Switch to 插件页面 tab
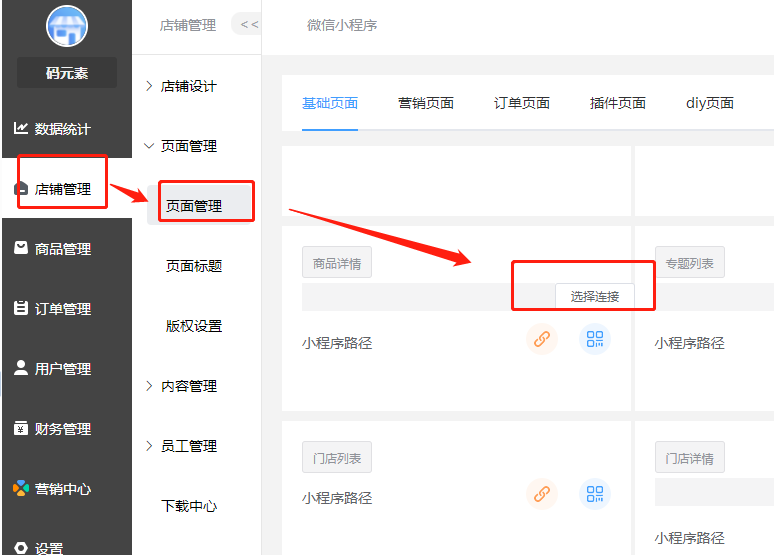Viewport: 774px width, 555px height. pyautogui.click(x=618, y=103)
